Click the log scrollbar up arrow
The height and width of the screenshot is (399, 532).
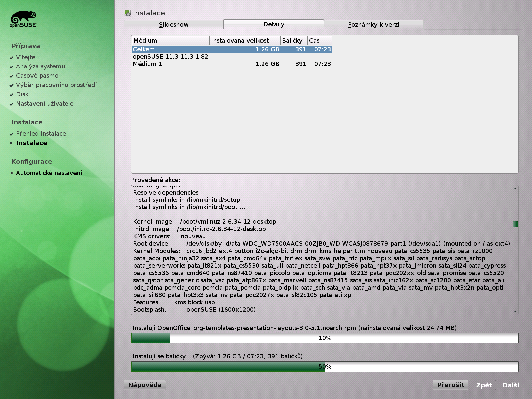515,189
